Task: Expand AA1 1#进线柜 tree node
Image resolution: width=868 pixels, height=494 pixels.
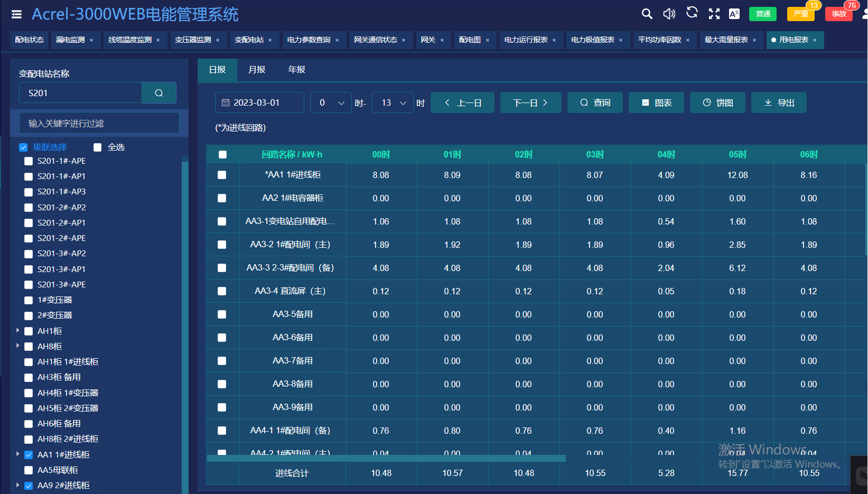Action: pos(18,454)
